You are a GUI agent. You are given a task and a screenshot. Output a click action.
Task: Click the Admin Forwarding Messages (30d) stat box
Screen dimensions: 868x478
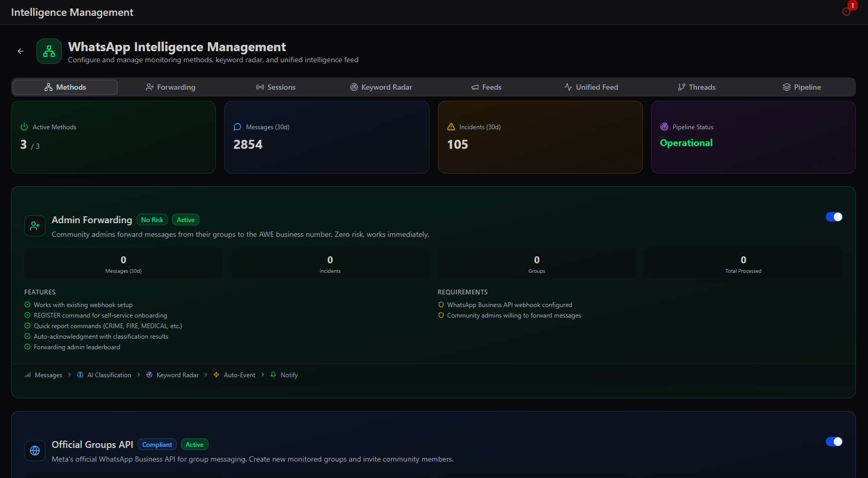click(x=123, y=264)
